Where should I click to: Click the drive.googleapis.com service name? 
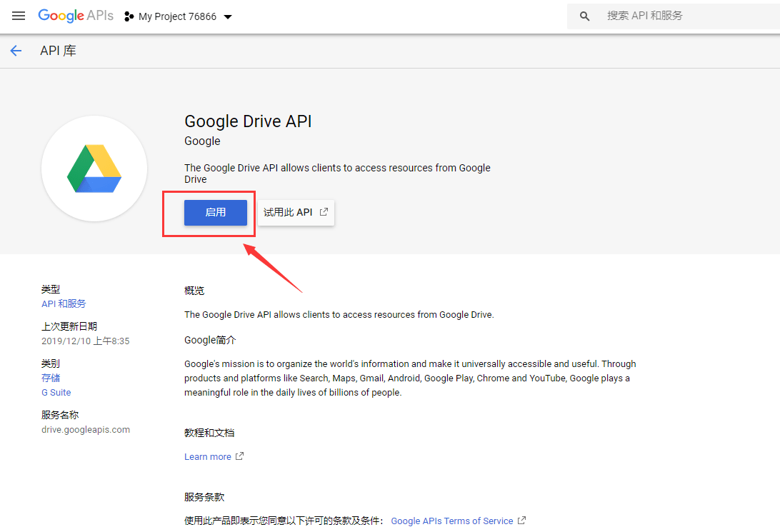(x=86, y=430)
